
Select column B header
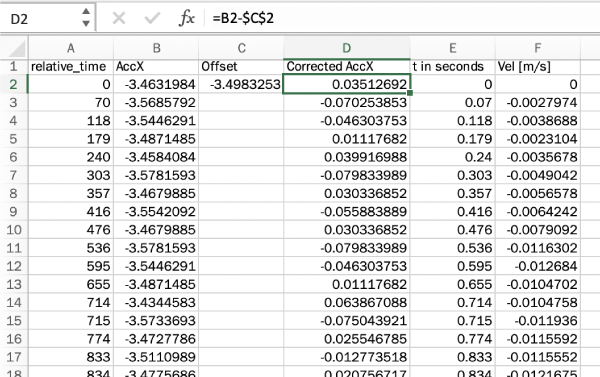click(x=156, y=48)
